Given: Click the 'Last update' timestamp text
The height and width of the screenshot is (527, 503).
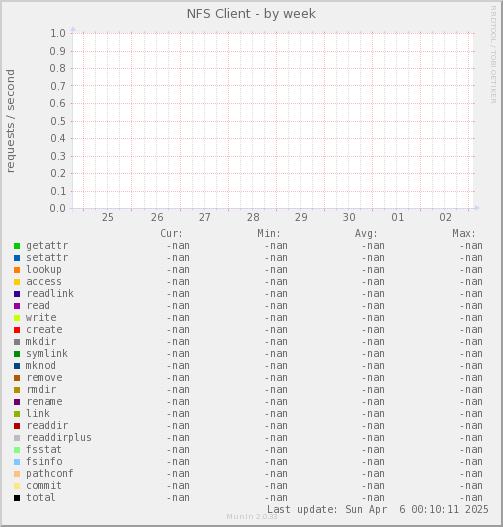Looking at the screenshot, I should coord(378,510).
